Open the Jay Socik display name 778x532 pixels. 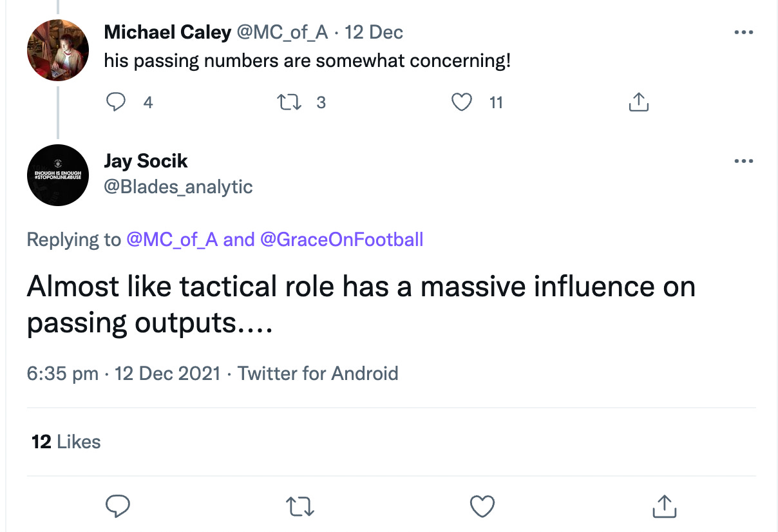tap(146, 161)
